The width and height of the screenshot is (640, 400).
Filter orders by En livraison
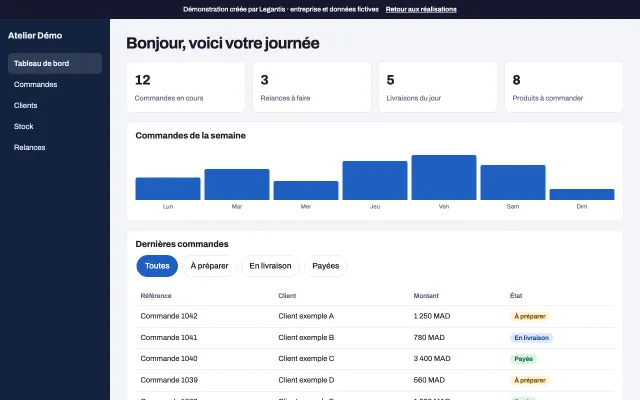270,266
